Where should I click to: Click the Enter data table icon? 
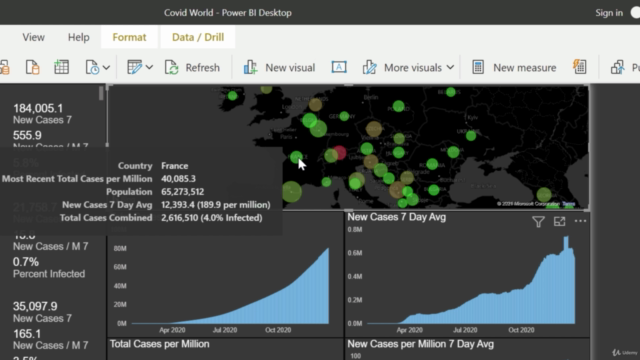[61, 67]
